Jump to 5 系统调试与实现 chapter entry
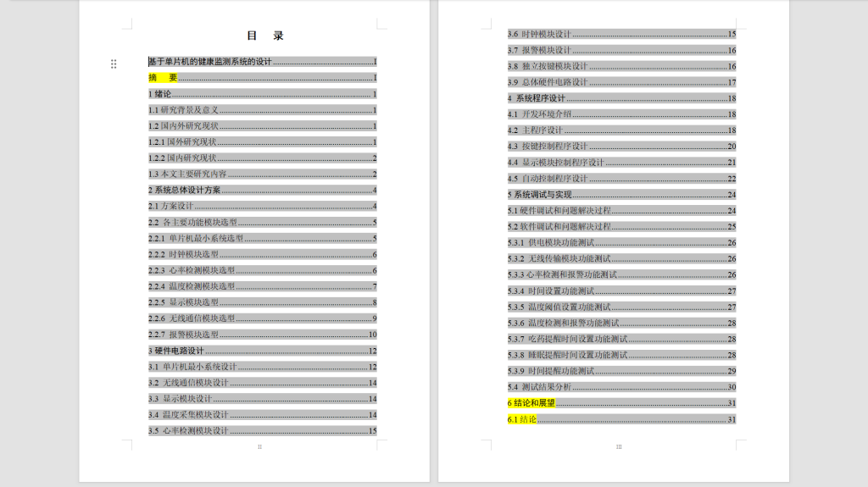 [542, 195]
